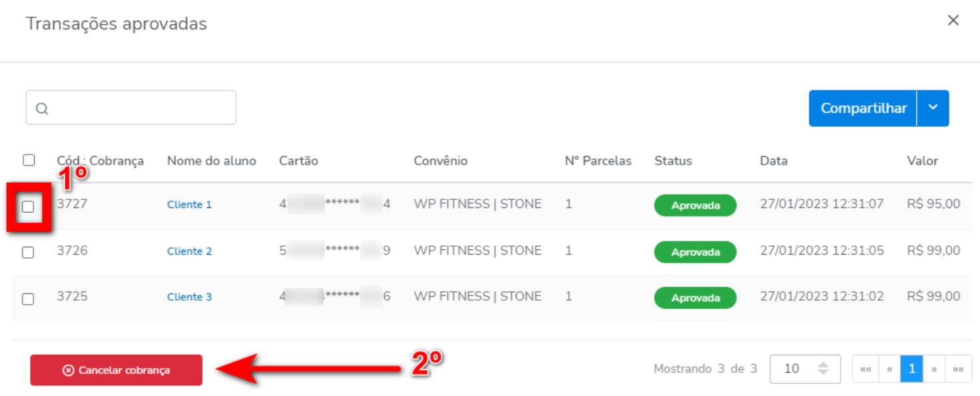Select page 1 in pagination
This screenshot has width=980, height=396.
[x=911, y=369]
